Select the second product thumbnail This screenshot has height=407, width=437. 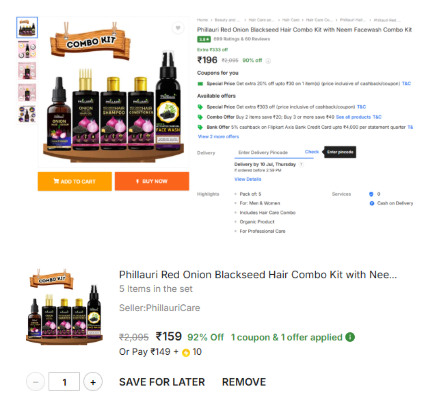coord(27,49)
